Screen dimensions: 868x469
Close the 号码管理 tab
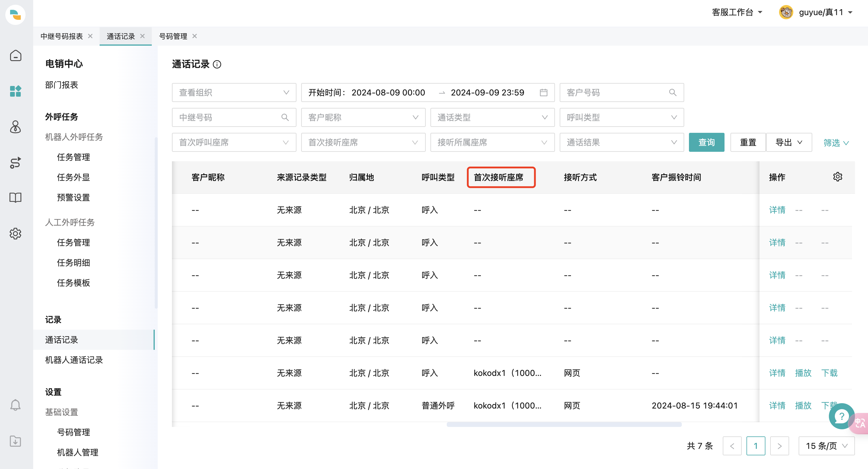point(195,36)
